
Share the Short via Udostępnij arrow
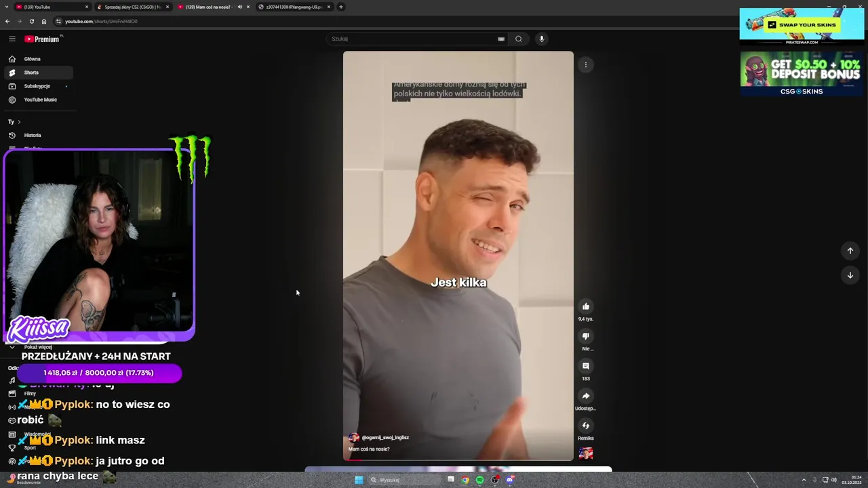click(586, 396)
